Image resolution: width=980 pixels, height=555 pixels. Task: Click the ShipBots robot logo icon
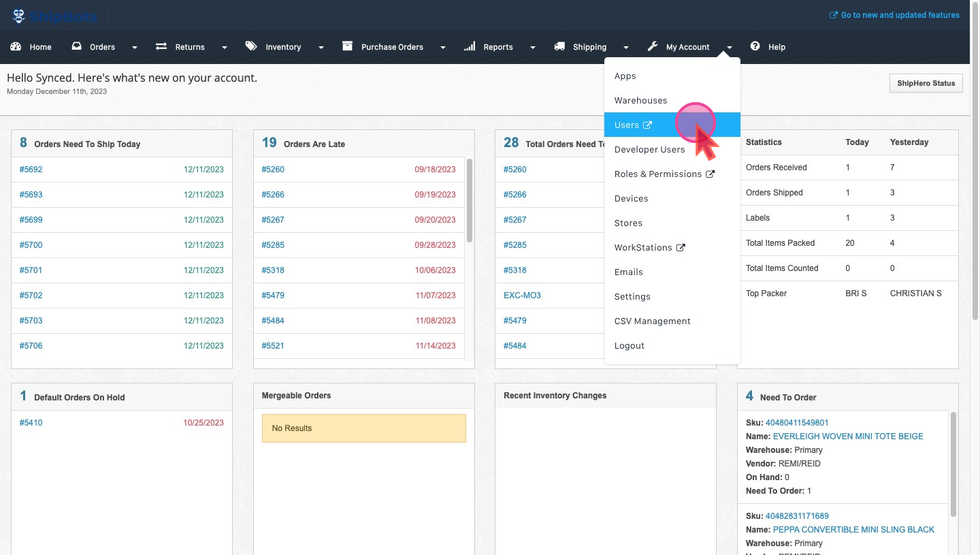19,15
